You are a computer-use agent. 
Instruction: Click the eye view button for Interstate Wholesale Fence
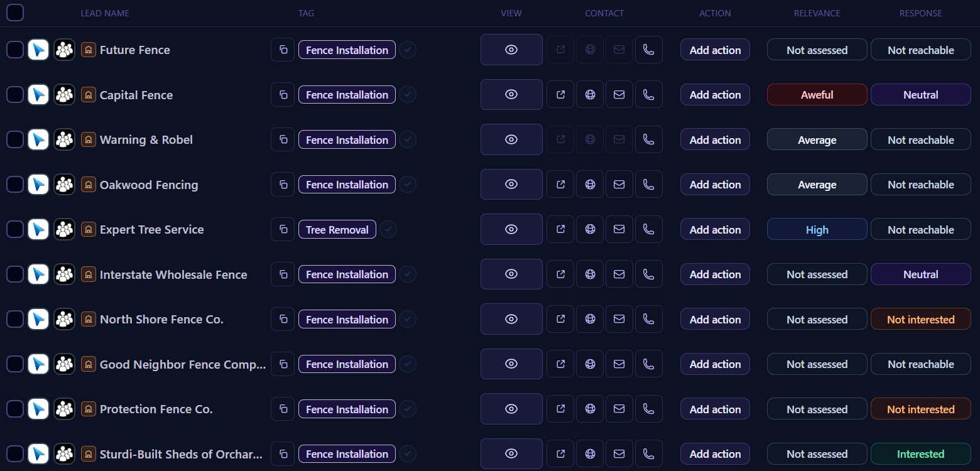(x=511, y=274)
